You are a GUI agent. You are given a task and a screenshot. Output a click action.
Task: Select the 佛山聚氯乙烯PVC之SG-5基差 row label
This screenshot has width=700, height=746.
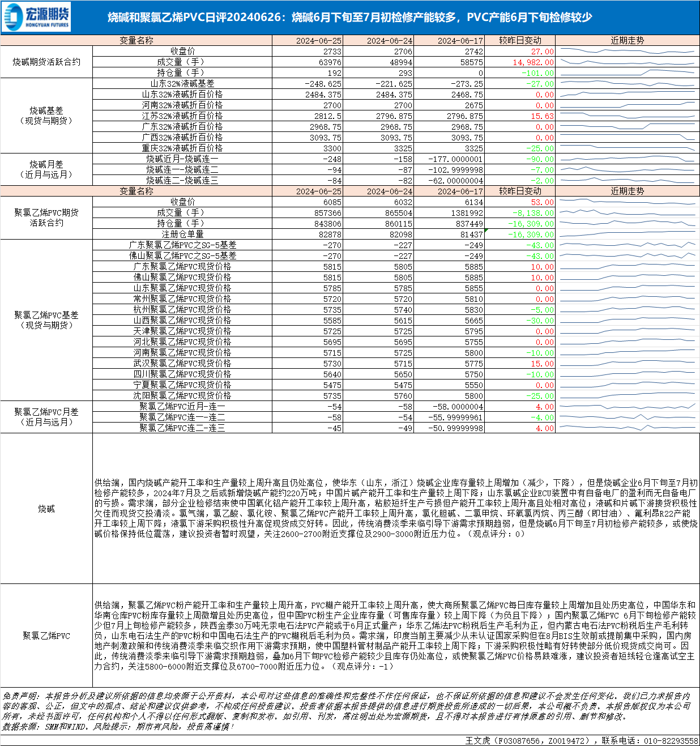coord(182,256)
